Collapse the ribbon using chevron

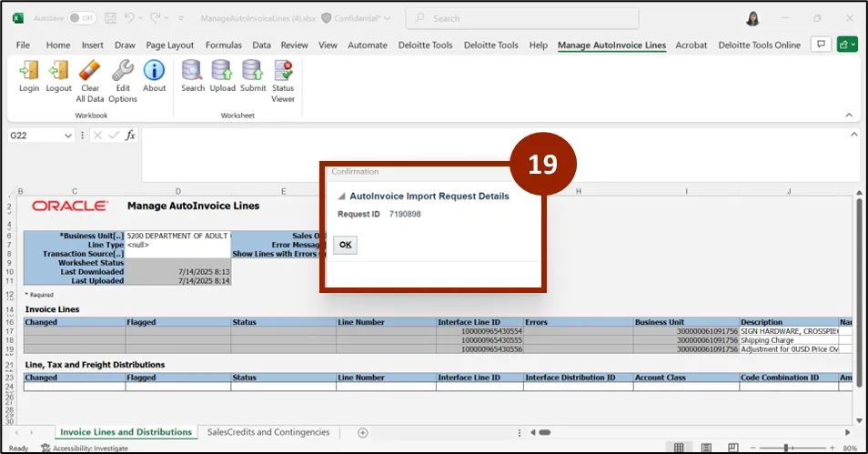[x=848, y=116]
